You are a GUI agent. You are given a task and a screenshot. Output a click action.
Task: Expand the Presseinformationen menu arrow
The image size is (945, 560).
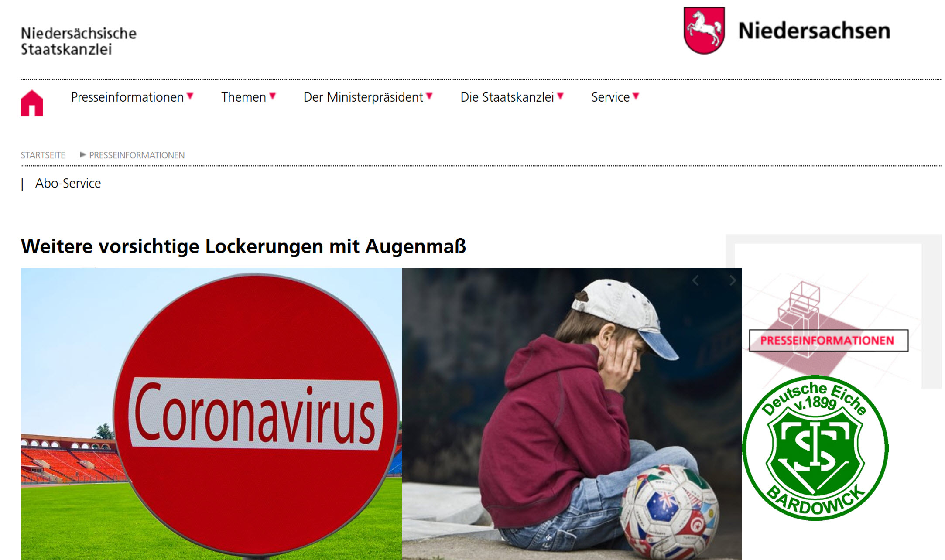coord(190,96)
